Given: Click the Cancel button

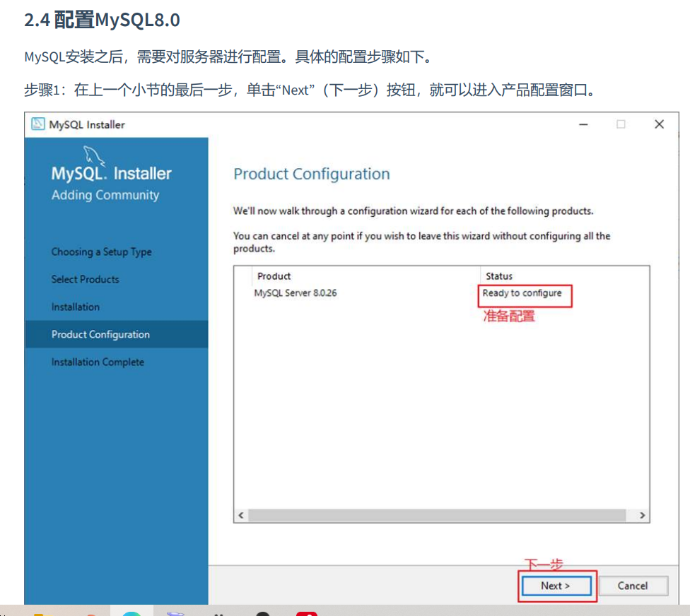Looking at the screenshot, I should coord(633,586).
